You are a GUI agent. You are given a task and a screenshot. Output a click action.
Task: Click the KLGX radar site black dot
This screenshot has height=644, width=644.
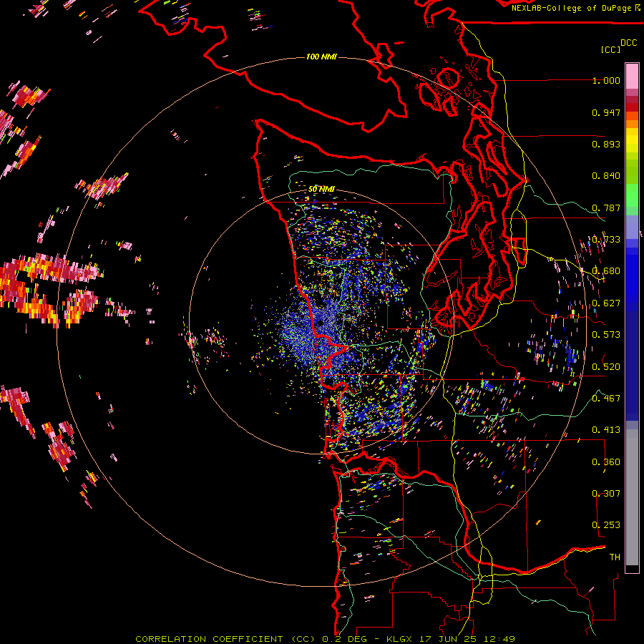[x=320, y=323]
